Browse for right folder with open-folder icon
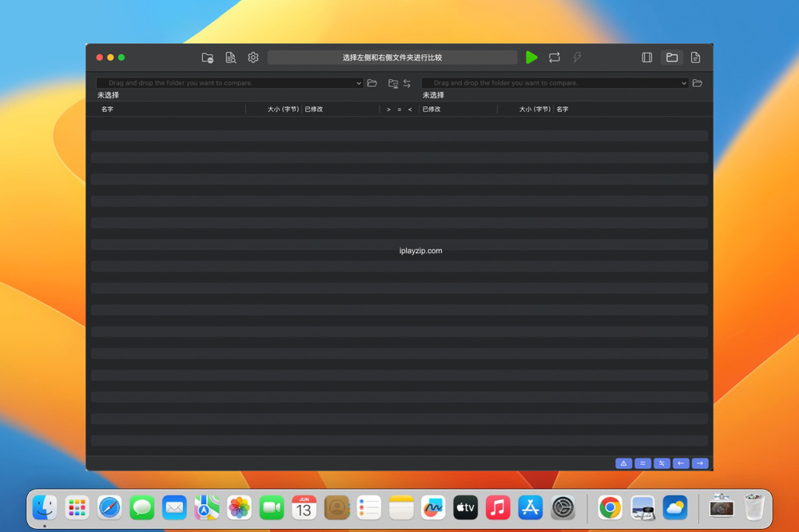This screenshot has width=799, height=532. (x=698, y=83)
